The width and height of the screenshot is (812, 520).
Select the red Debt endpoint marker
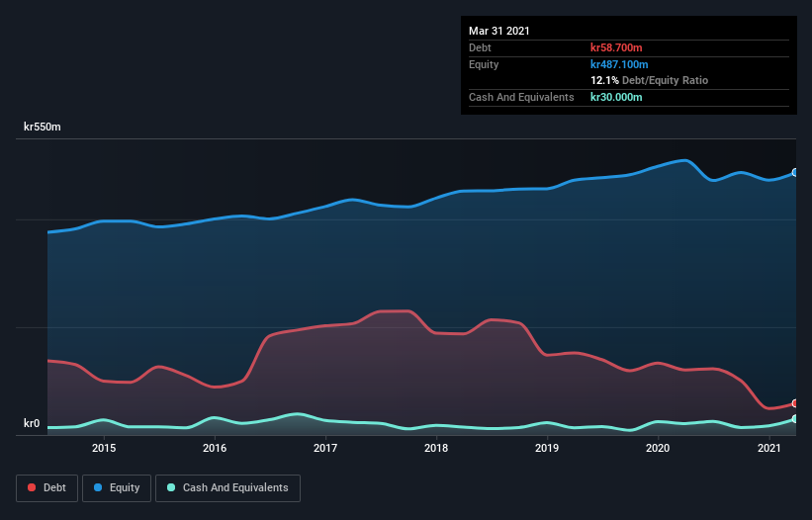point(795,403)
